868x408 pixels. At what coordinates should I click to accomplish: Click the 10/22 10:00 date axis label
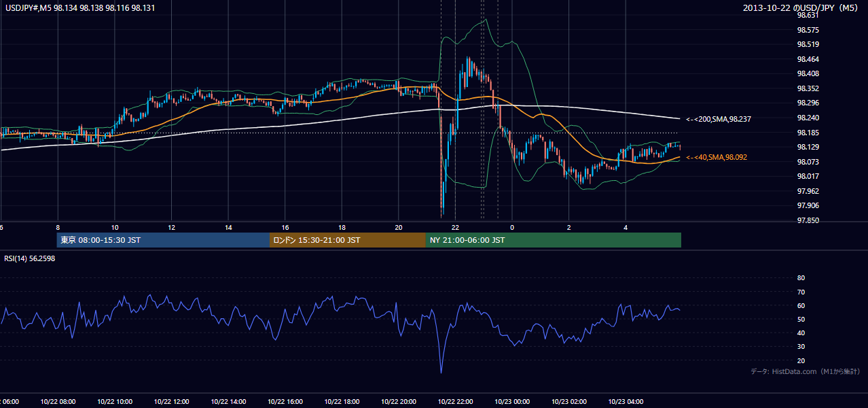coord(115,402)
